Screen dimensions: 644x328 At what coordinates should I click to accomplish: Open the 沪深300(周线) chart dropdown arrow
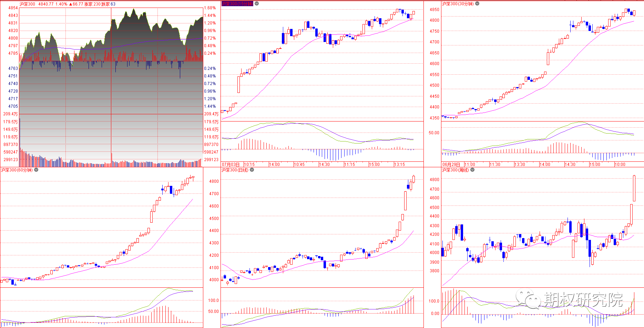point(472,170)
